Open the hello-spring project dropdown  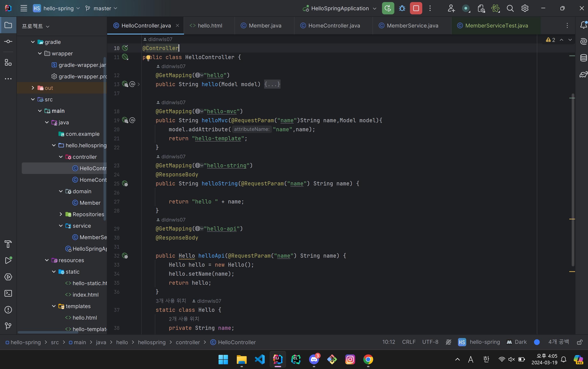(x=56, y=8)
